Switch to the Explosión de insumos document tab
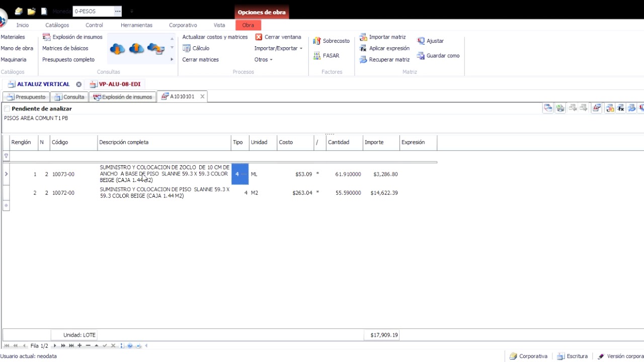The image size is (644, 362). (x=122, y=97)
